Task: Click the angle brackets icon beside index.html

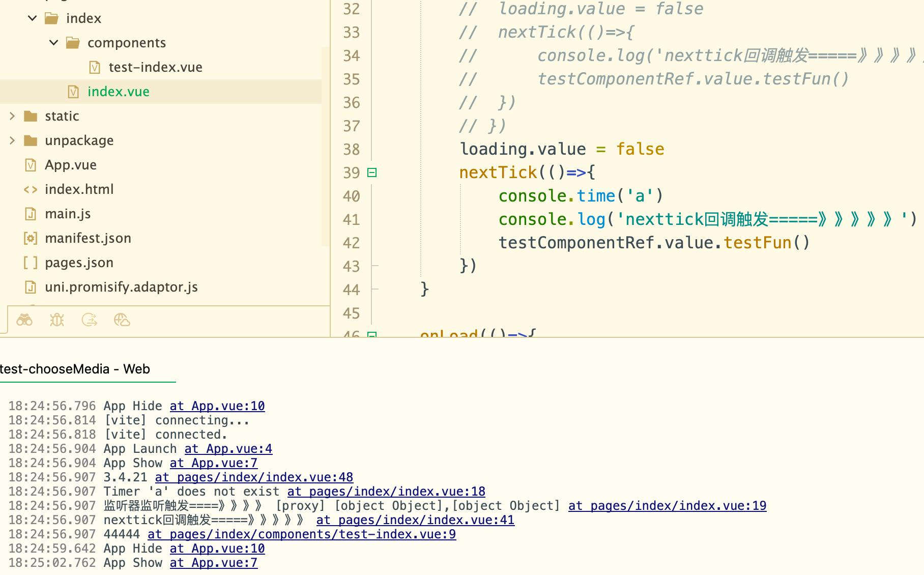Action: pos(31,189)
